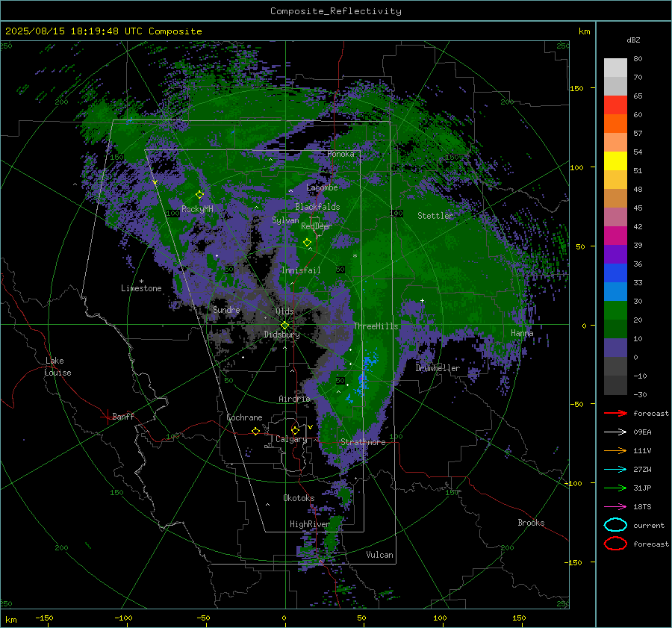Click the Airdrie city label
Screen dimensions: 672x628
294,399
